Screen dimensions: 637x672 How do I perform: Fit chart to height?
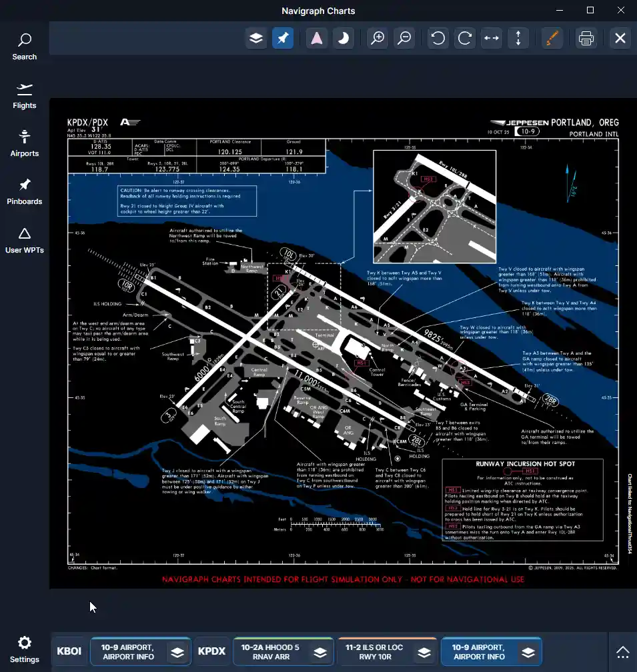pos(518,38)
